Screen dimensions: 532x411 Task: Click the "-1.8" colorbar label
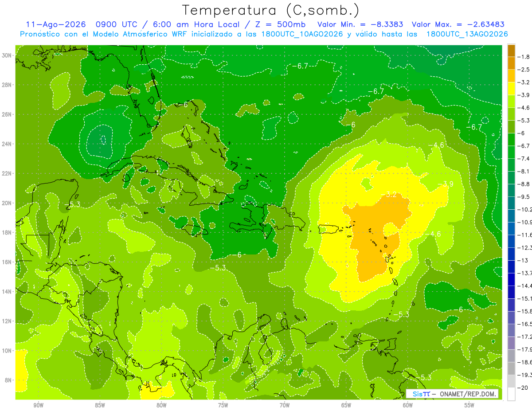click(x=524, y=57)
